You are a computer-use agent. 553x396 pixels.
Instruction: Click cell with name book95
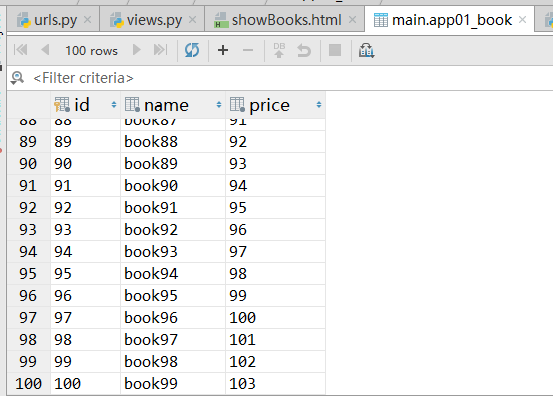click(173, 296)
